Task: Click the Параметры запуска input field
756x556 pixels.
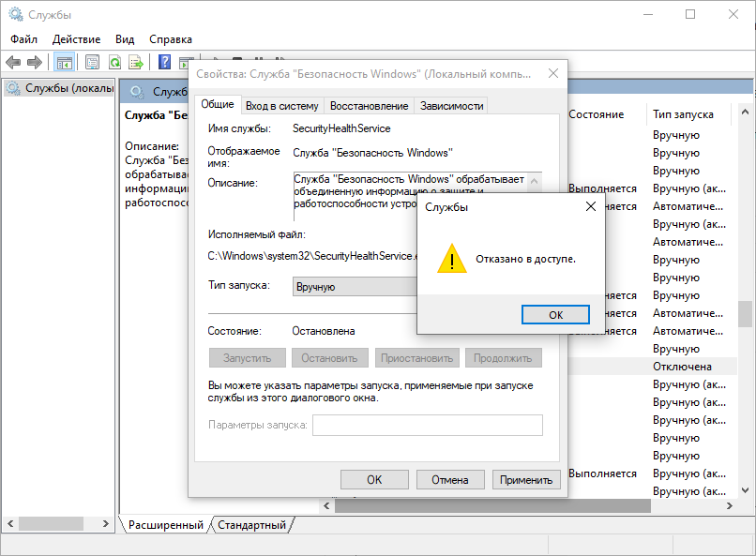Action: pos(428,425)
